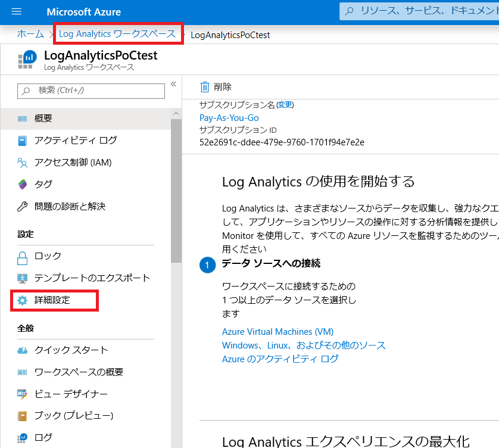Open Windows、Linux、およびその他のソース link

304,346
